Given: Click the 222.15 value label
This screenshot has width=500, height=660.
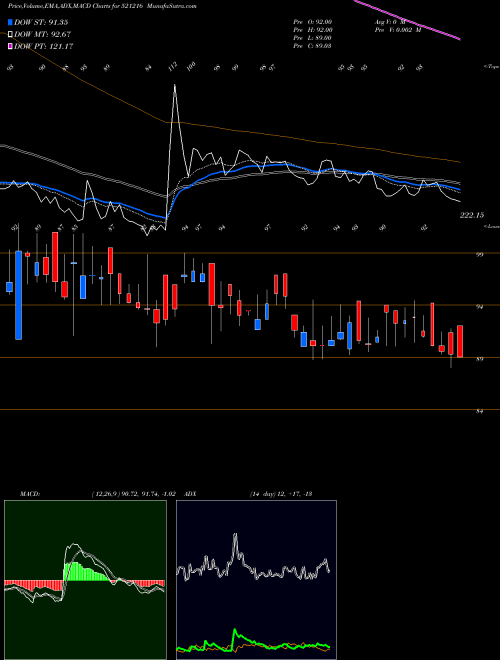Looking at the screenshot, I should point(472,215).
